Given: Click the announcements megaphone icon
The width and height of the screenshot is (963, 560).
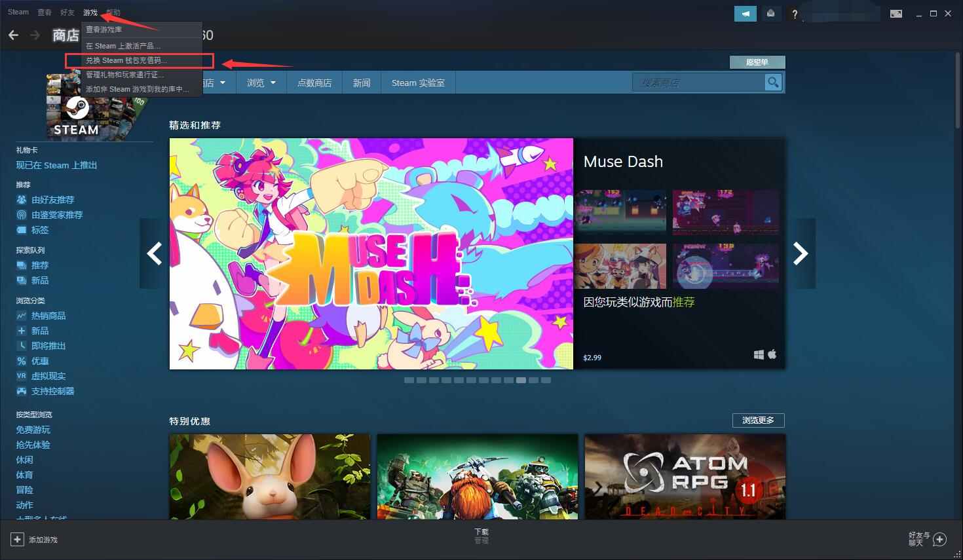Looking at the screenshot, I should pyautogui.click(x=745, y=13).
